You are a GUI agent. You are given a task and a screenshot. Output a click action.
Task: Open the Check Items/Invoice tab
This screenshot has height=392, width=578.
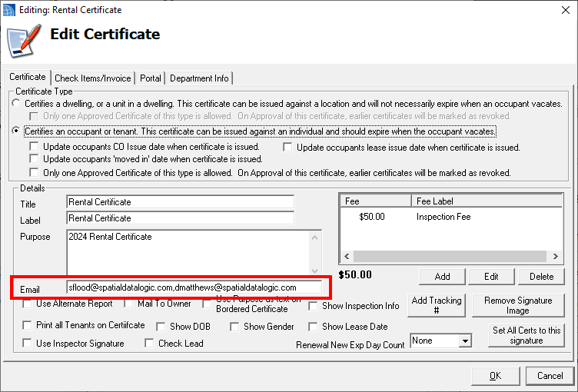coord(92,78)
